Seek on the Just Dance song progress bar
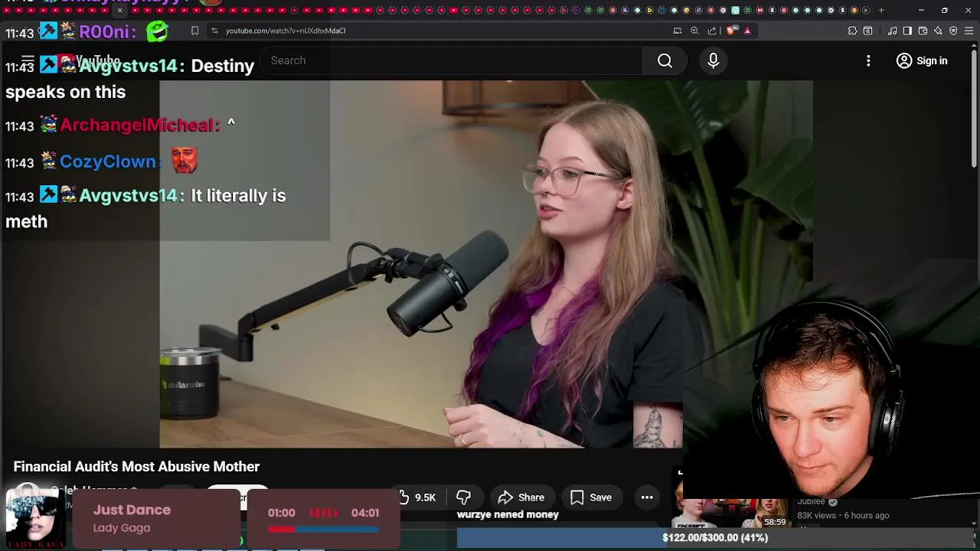This screenshot has height=551, width=980. (x=323, y=529)
